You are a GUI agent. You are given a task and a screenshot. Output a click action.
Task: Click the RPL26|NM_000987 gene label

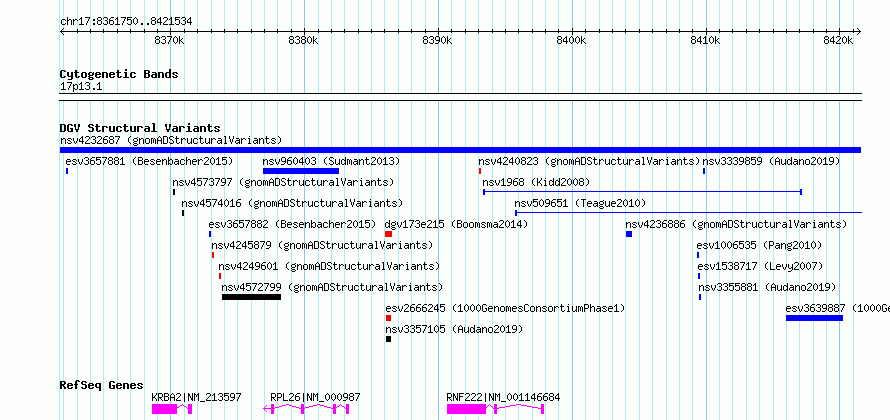[315, 397]
